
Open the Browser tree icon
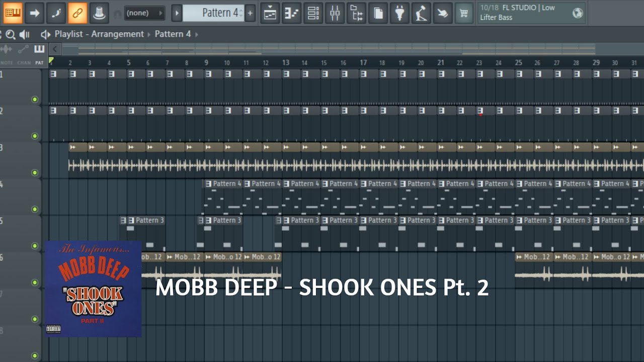point(356,13)
